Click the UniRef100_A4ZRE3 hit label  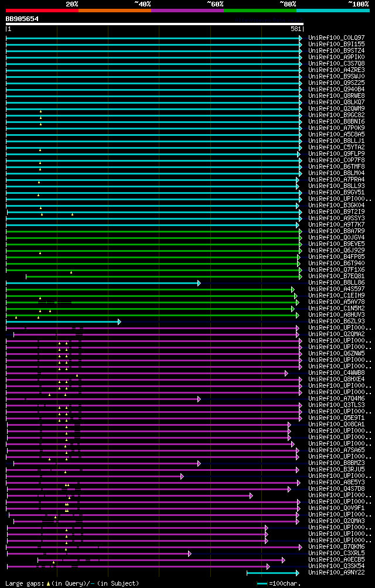336,70
